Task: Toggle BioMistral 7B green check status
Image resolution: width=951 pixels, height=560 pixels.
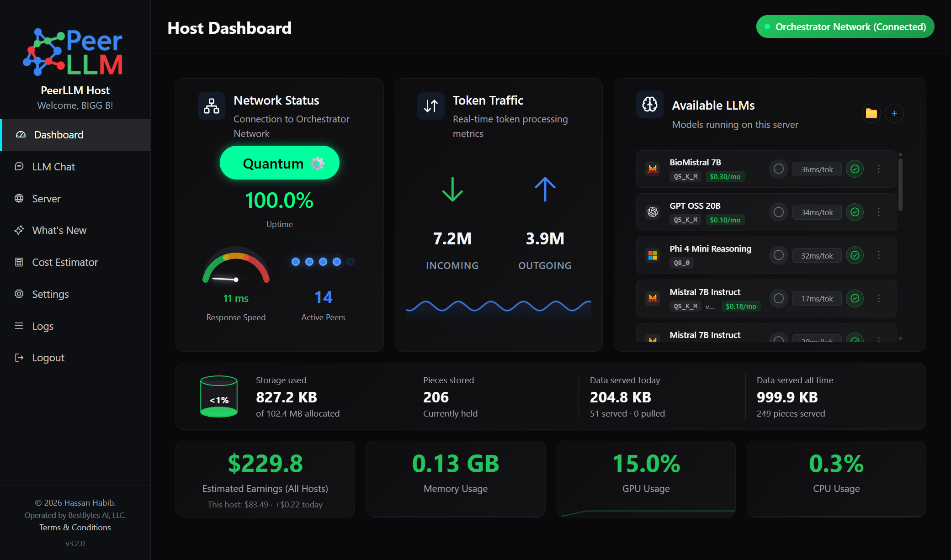Action: pos(855,169)
